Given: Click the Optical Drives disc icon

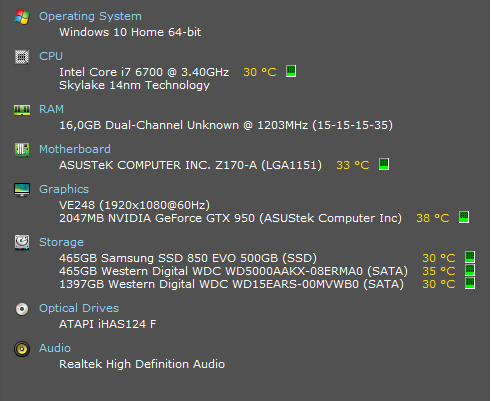Looking at the screenshot, I should pyautogui.click(x=22, y=309).
